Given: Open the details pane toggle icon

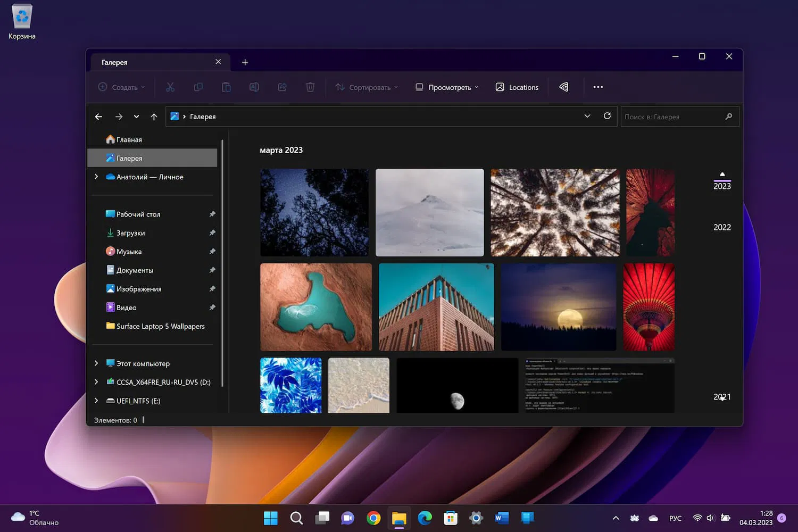Looking at the screenshot, I should 564,87.
